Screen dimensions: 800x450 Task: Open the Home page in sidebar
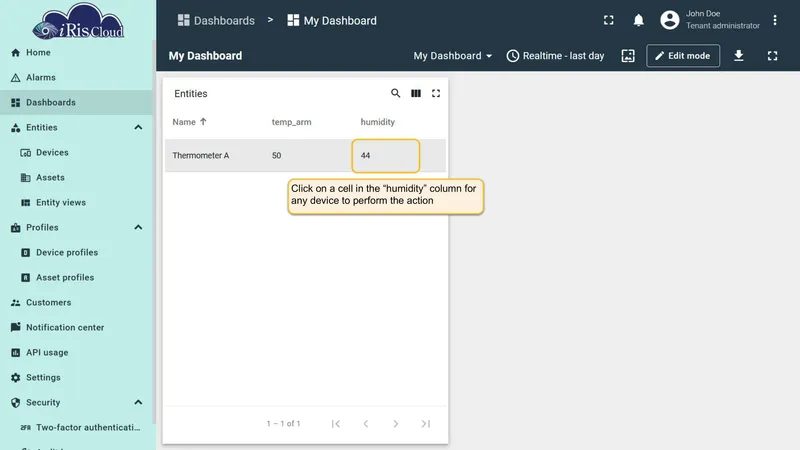(77, 53)
